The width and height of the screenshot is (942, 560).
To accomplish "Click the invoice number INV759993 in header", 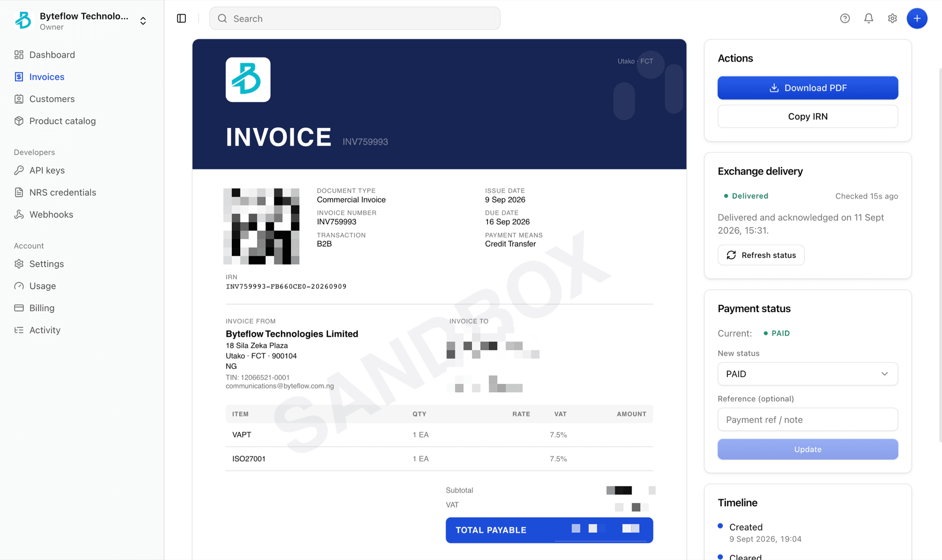I will [365, 142].
